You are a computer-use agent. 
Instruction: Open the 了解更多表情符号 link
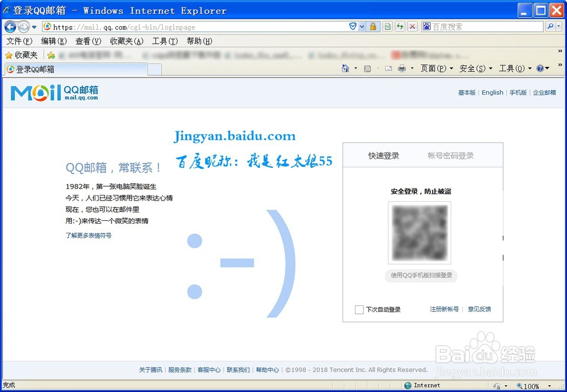point(88,236)
